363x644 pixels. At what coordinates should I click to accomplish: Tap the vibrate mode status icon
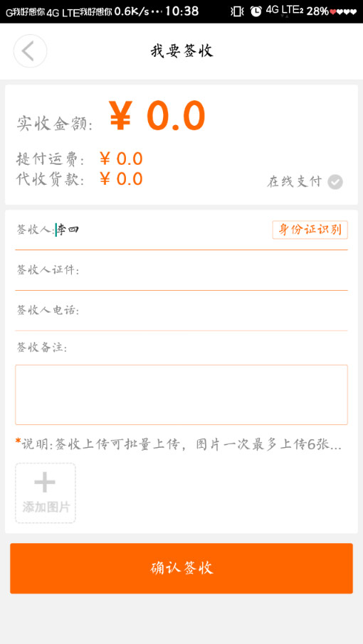click(x=237, y=11)
